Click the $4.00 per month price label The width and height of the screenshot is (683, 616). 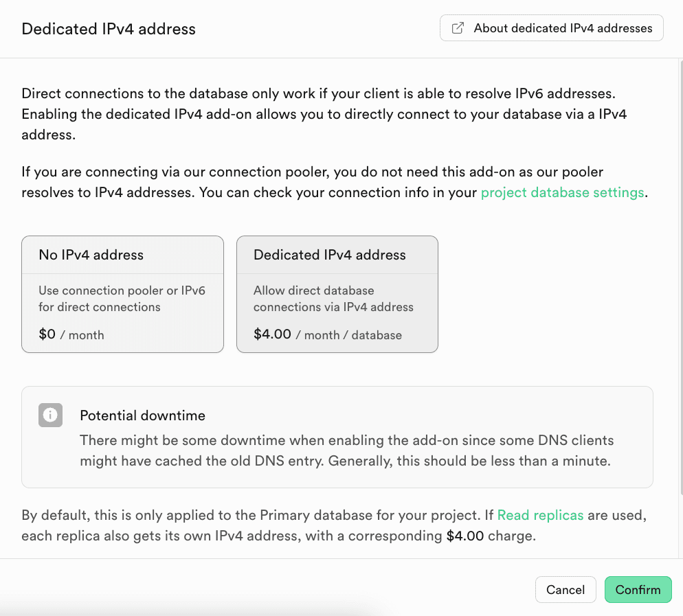click(x=271, y=334)
